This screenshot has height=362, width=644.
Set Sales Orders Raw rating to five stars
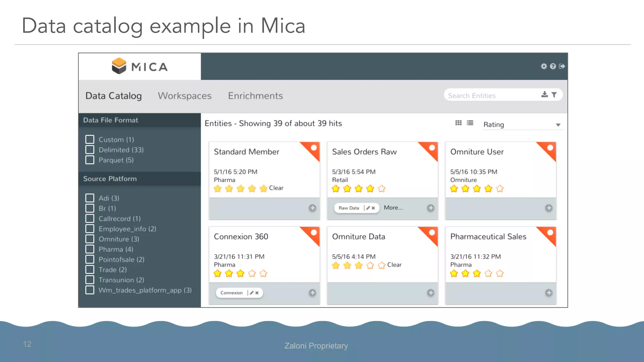(381, 189)
